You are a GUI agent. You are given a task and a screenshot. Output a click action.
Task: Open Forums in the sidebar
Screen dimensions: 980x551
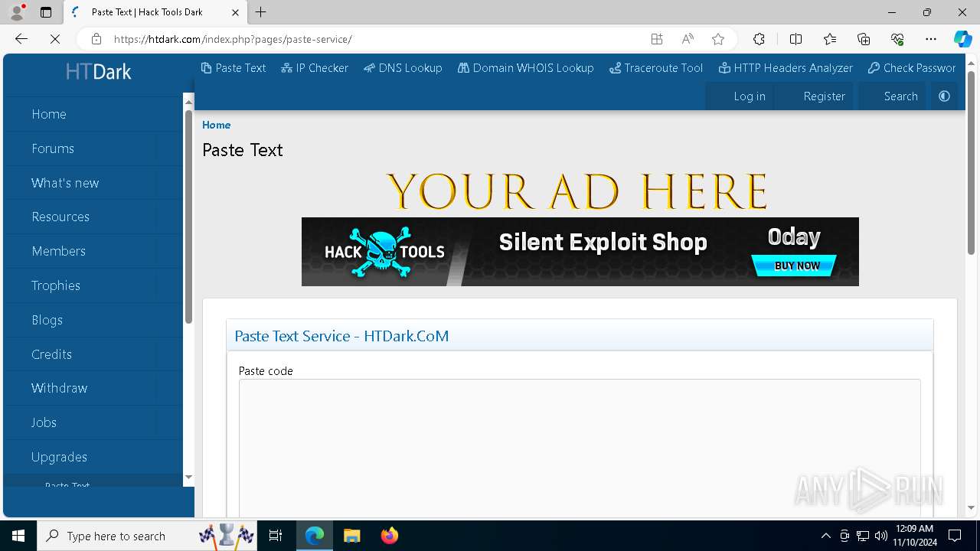pos(53,148)
